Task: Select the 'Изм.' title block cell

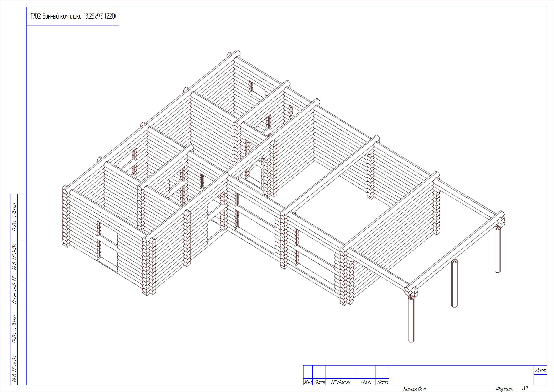Action: tap(308, 382)
